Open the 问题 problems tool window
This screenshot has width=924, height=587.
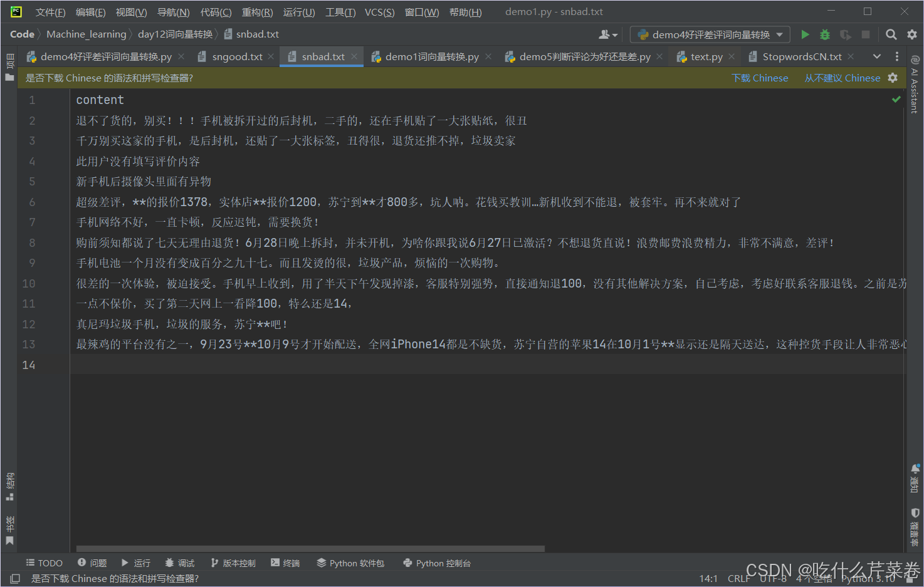click(92, 563)
